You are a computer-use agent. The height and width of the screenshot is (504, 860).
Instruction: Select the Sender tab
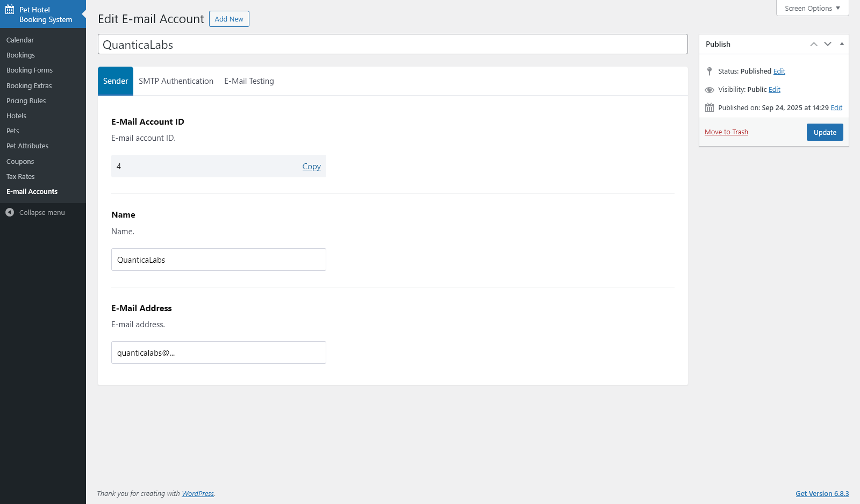(116, 81)
